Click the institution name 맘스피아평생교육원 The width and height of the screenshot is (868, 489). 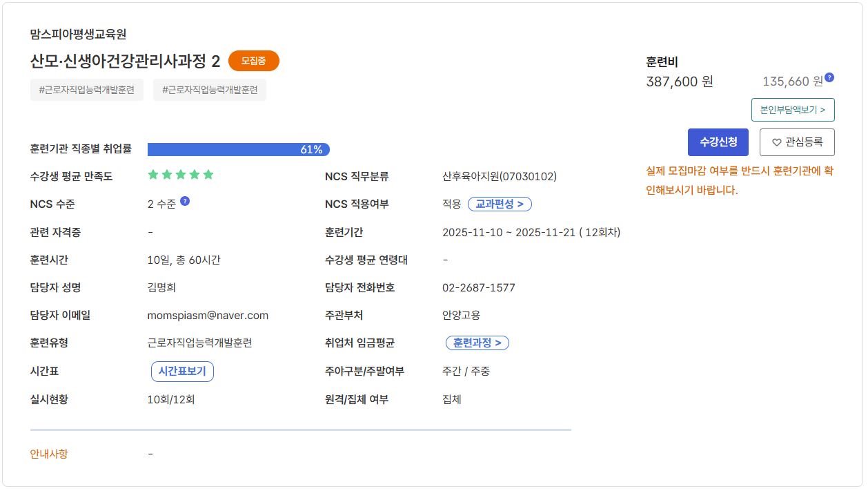tap(78, 34)
